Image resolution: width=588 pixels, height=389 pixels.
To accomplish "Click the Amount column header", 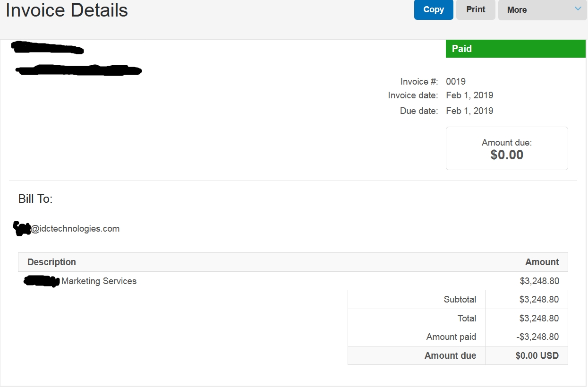I will click(x=542, y=262).
